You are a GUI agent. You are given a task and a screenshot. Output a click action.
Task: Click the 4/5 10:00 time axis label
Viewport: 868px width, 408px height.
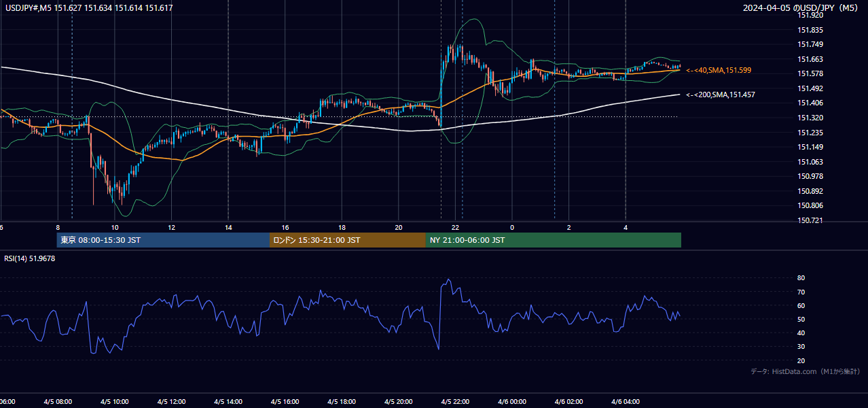click(115, 402)
